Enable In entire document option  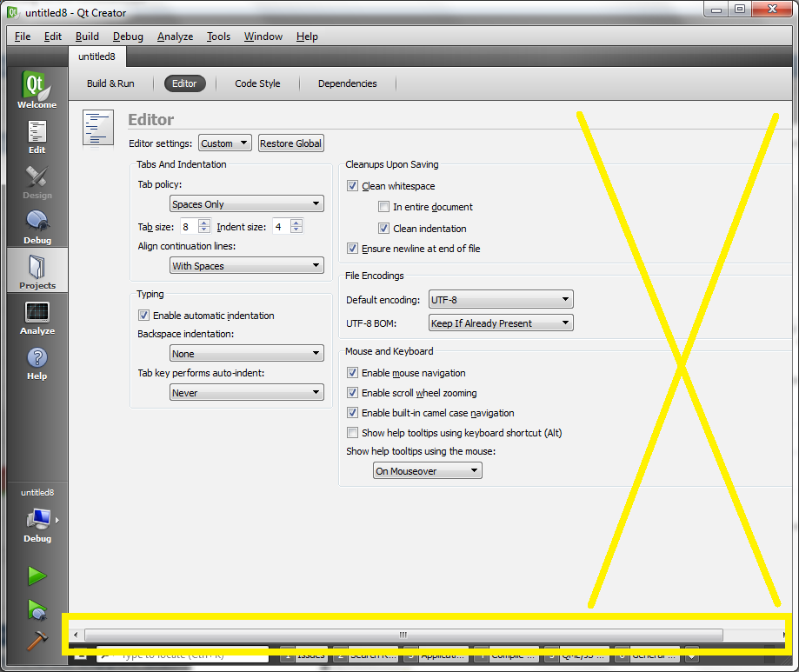click(383, 206)
